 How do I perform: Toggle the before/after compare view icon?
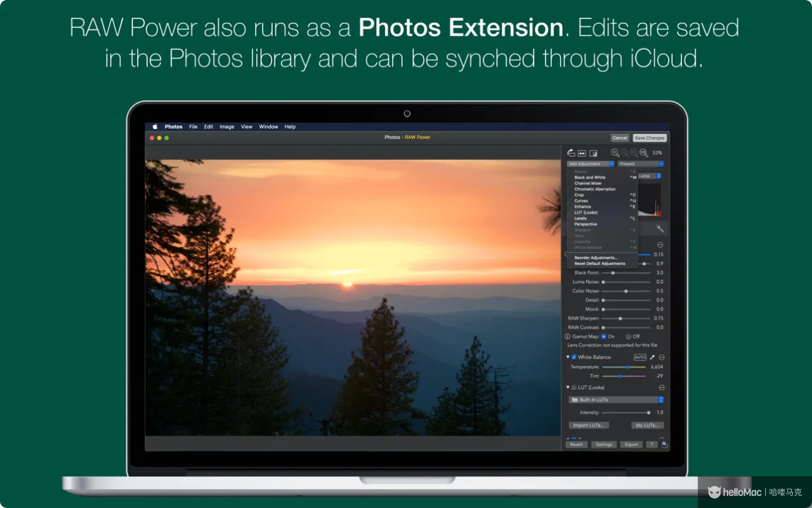tap(593, 153)
